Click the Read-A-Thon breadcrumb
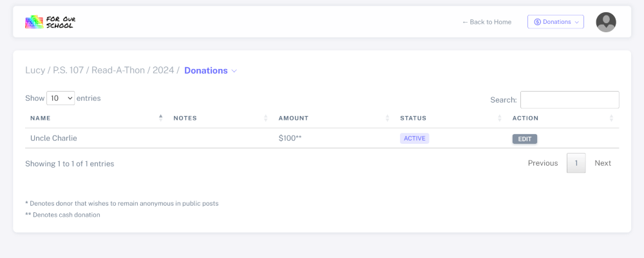 (118, 70)
